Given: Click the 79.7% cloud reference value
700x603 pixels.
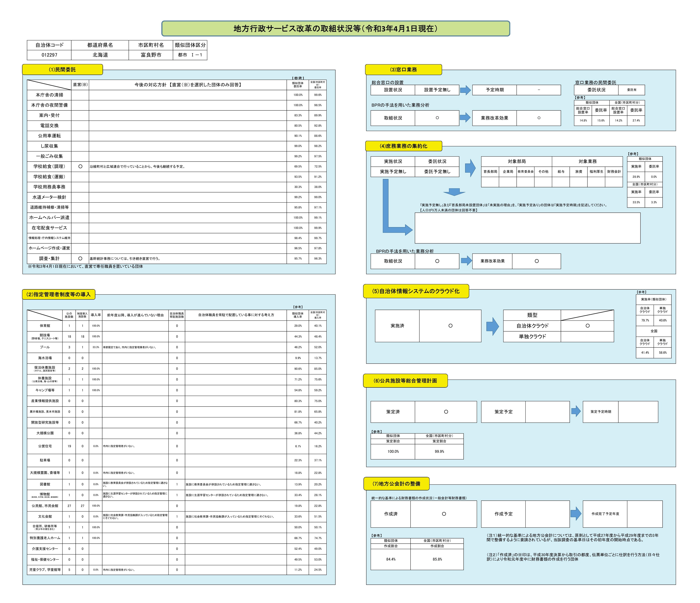Looking at the screenshot, I should click(x=645, y=320).
